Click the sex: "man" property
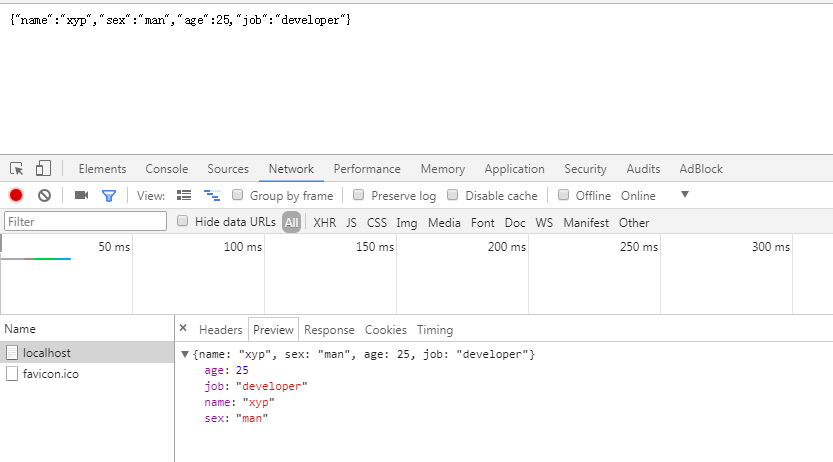This screenshot has width=833, height=462. pyautogui.click(x=236, y=418)
